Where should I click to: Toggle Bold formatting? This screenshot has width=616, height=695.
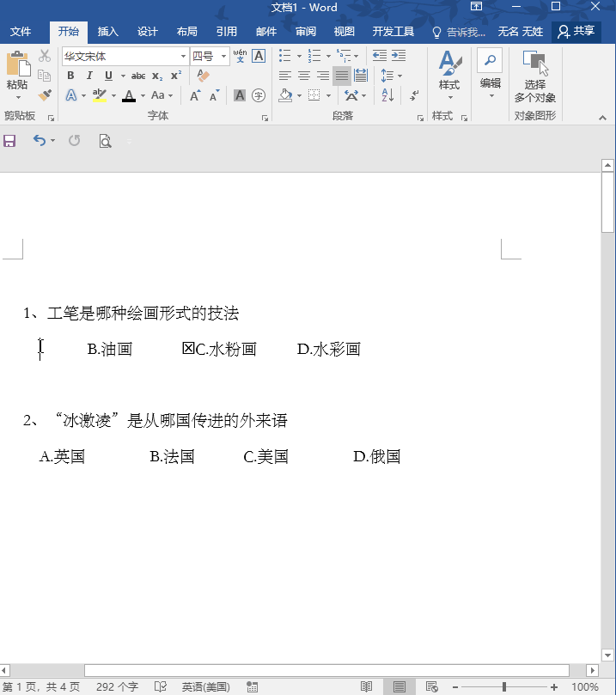click(70, 76)
